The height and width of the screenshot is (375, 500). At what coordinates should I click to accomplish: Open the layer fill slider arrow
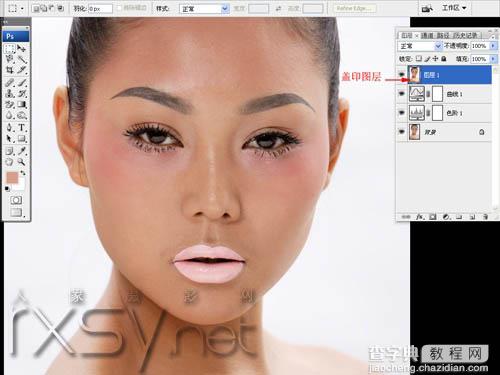click(493, 59)
